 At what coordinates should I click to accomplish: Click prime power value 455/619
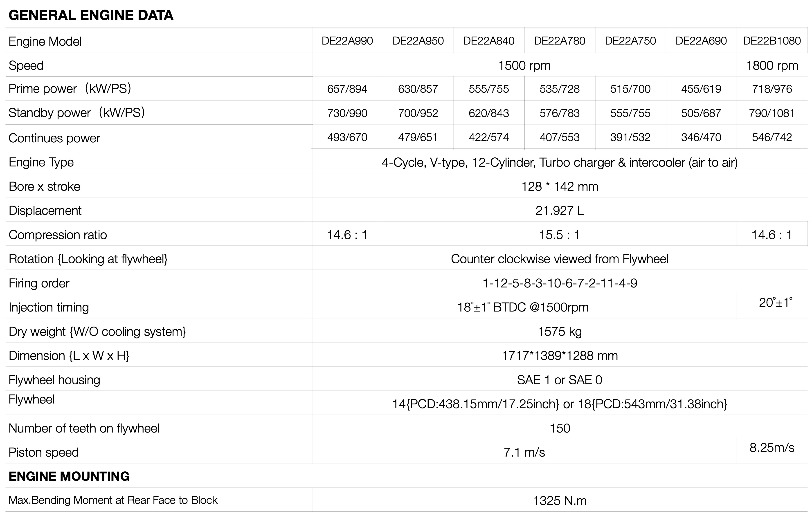701,89
